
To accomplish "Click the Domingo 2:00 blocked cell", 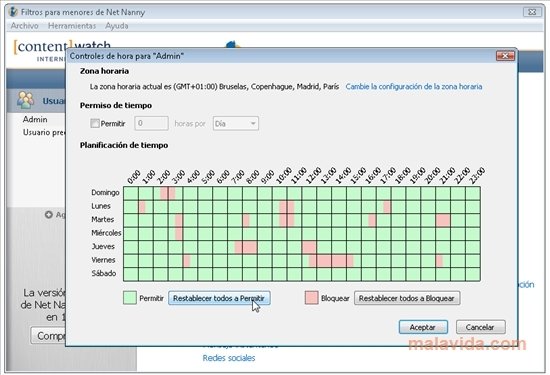I will pos(161,193).
